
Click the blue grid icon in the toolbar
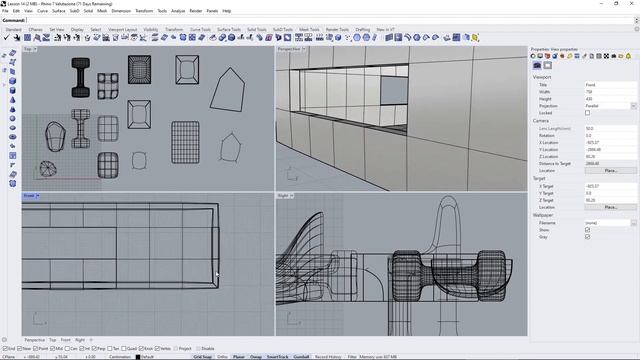(27, 38)
